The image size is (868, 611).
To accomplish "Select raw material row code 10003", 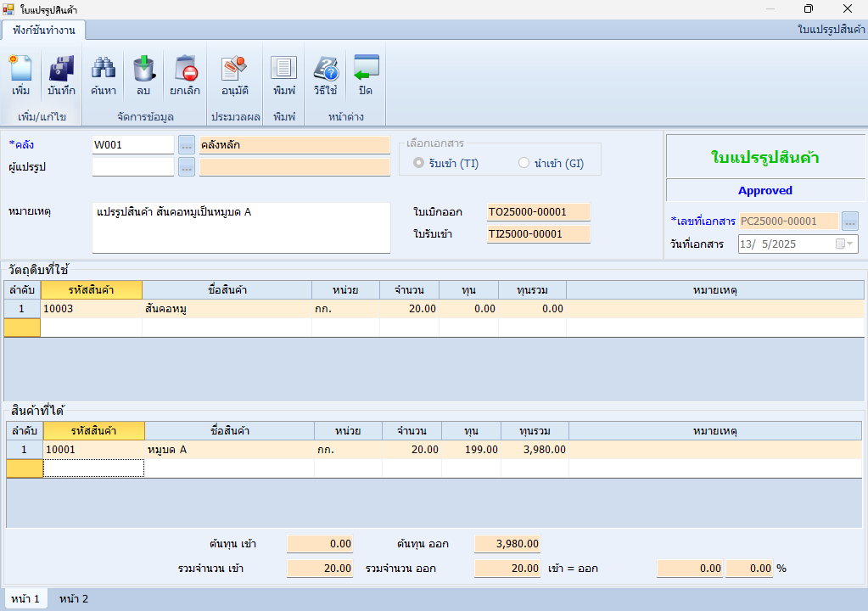I will pos(91,309).
